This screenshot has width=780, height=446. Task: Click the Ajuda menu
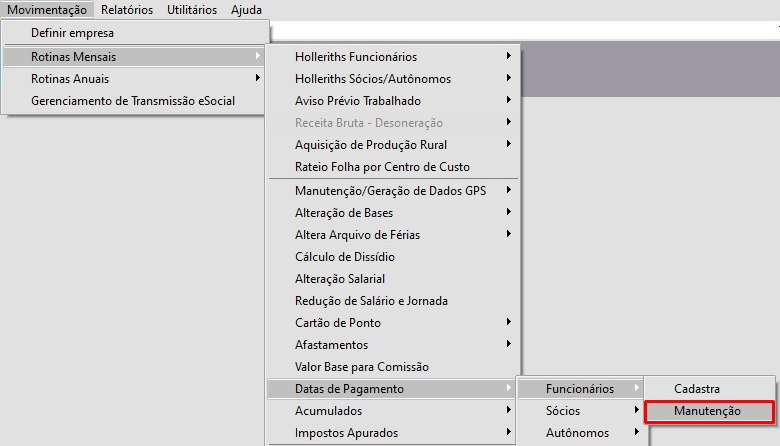(246, 10)
